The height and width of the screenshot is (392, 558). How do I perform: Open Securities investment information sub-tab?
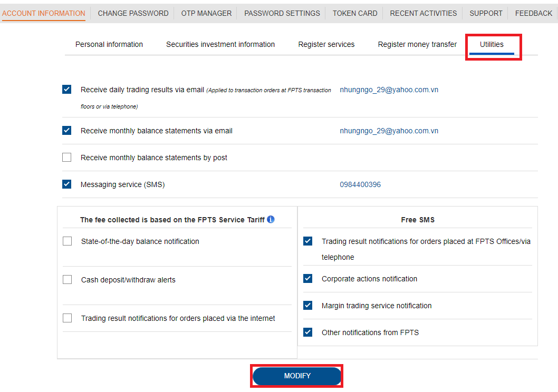click(220, 44)
